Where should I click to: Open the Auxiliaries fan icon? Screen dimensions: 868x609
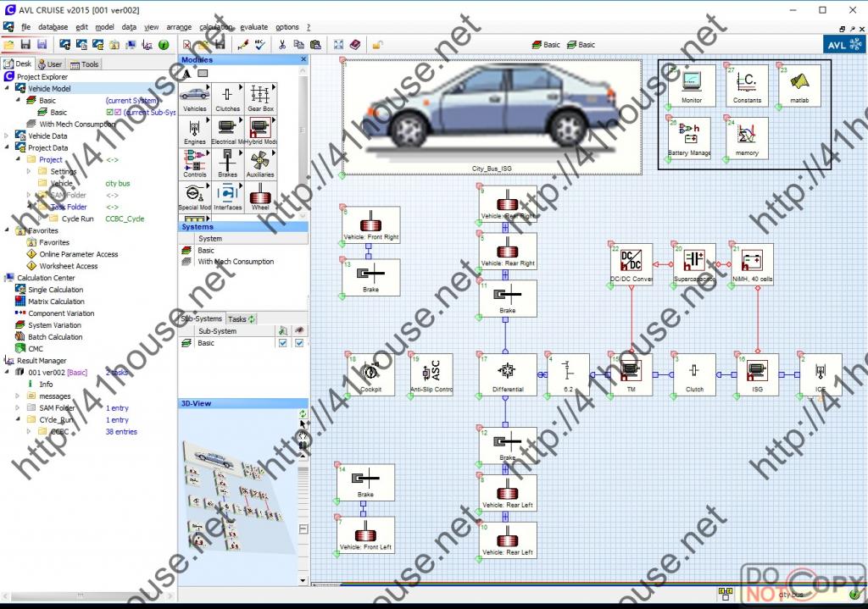260,163
